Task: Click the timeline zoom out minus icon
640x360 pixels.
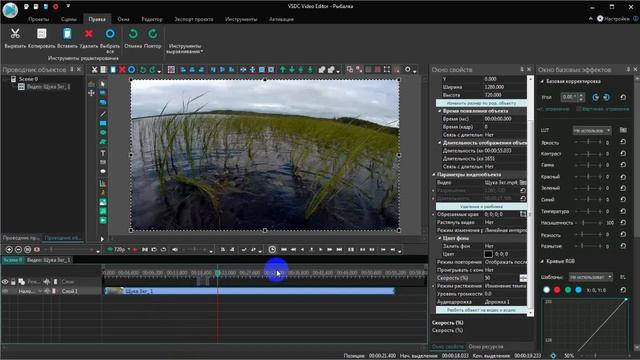Action: pos(18,249)
